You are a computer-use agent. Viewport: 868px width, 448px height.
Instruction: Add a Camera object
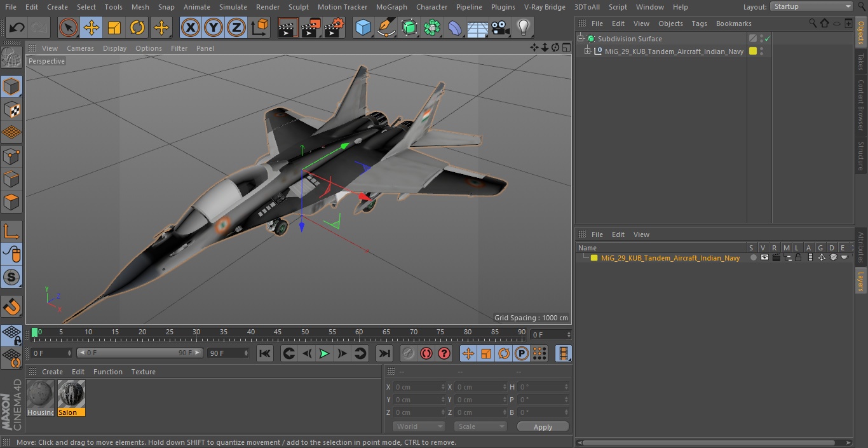(501, 27)
